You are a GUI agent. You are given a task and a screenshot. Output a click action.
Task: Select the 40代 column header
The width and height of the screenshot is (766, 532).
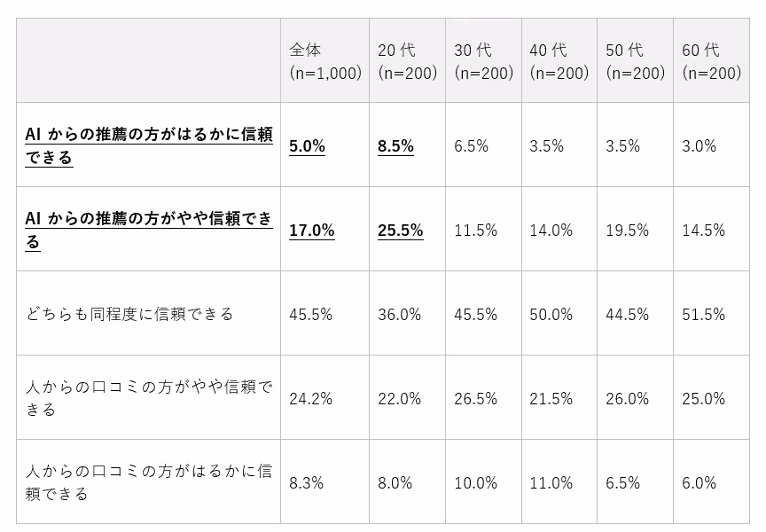point(559,60)
